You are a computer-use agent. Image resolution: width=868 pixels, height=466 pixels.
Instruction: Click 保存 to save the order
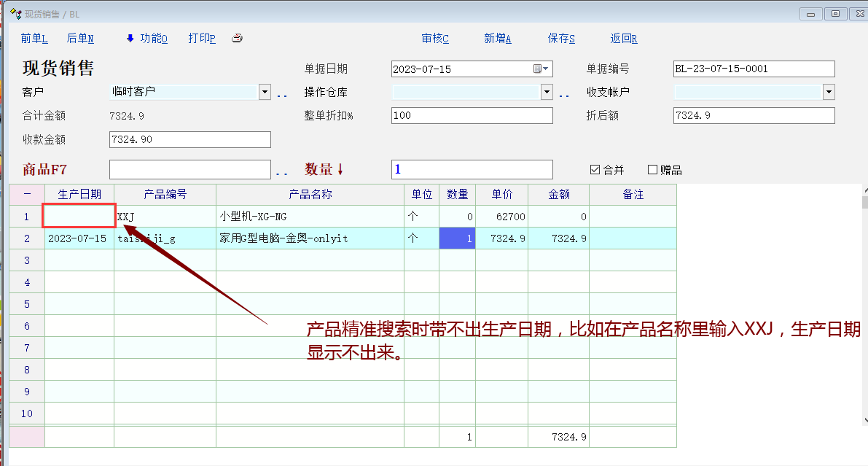tap(561, 39)
